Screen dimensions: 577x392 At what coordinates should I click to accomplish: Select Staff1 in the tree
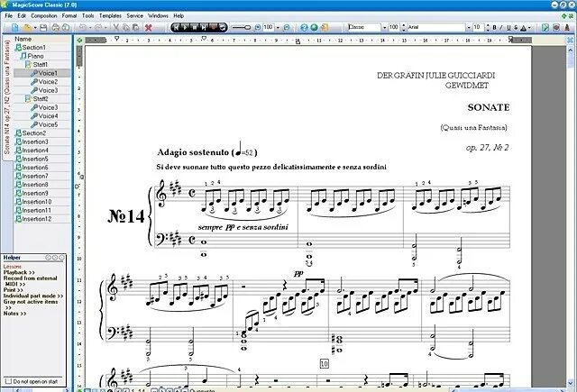40,65
